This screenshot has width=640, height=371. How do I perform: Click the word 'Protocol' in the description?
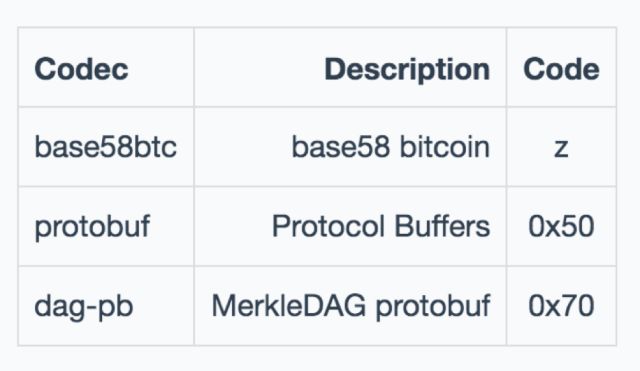(329, 226)
